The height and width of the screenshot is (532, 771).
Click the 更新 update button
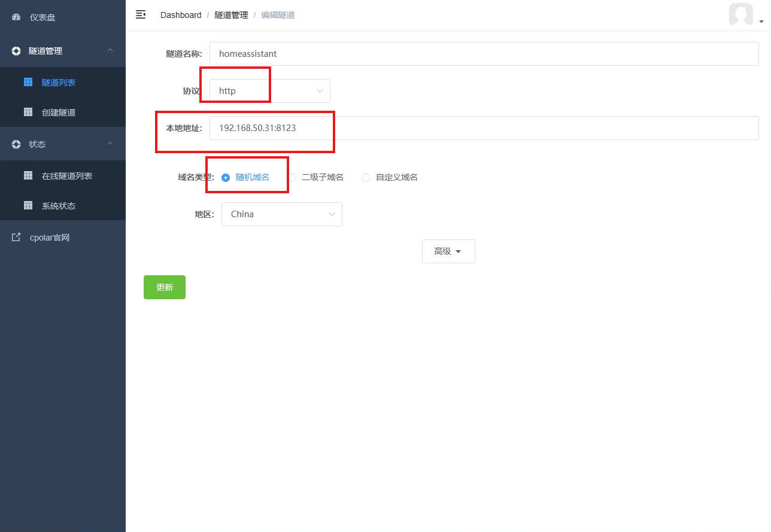[165, 287]
